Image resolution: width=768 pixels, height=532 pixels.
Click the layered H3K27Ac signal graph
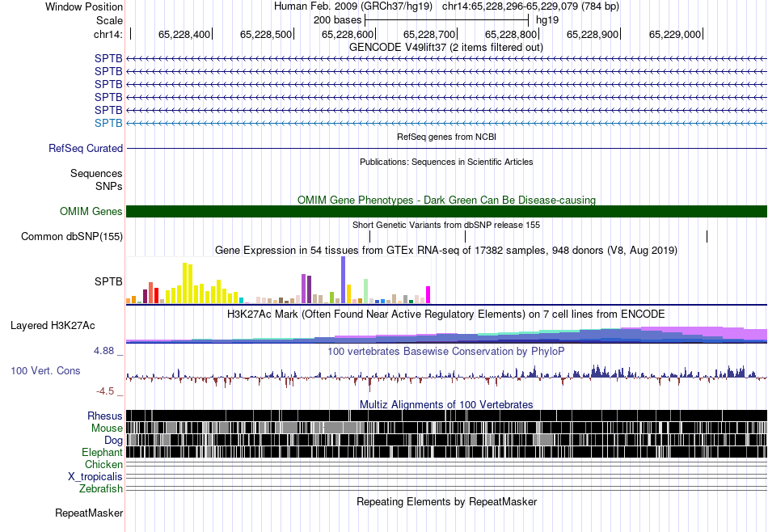[x=446, y=335]
